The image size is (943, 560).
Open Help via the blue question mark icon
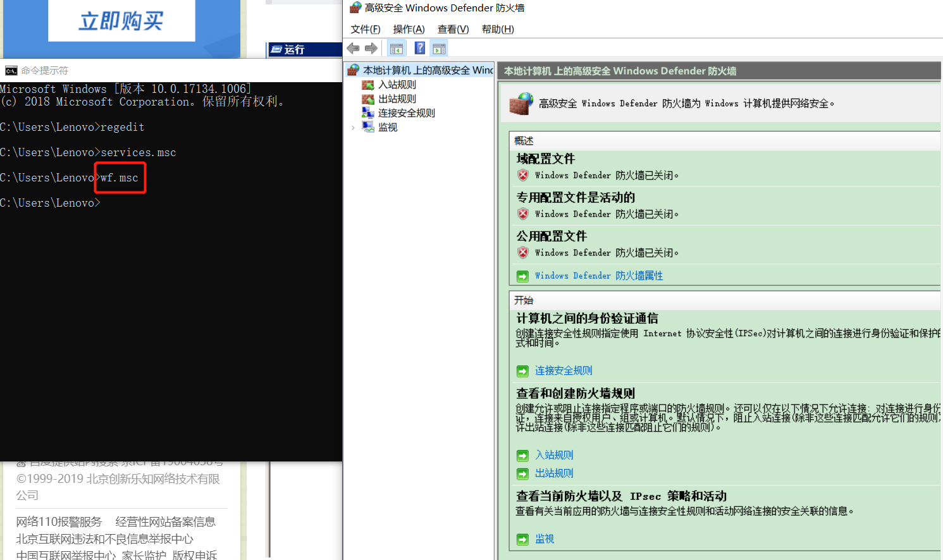pos(419,48)
